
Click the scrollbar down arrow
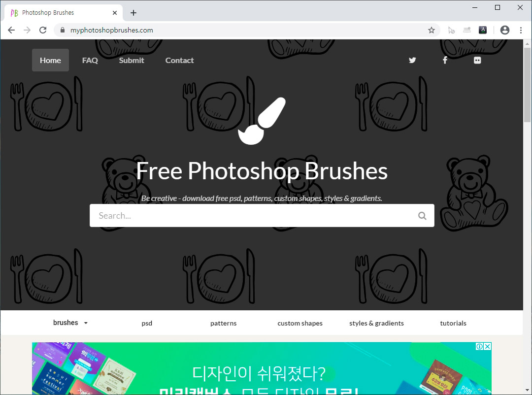coord(527,390)
